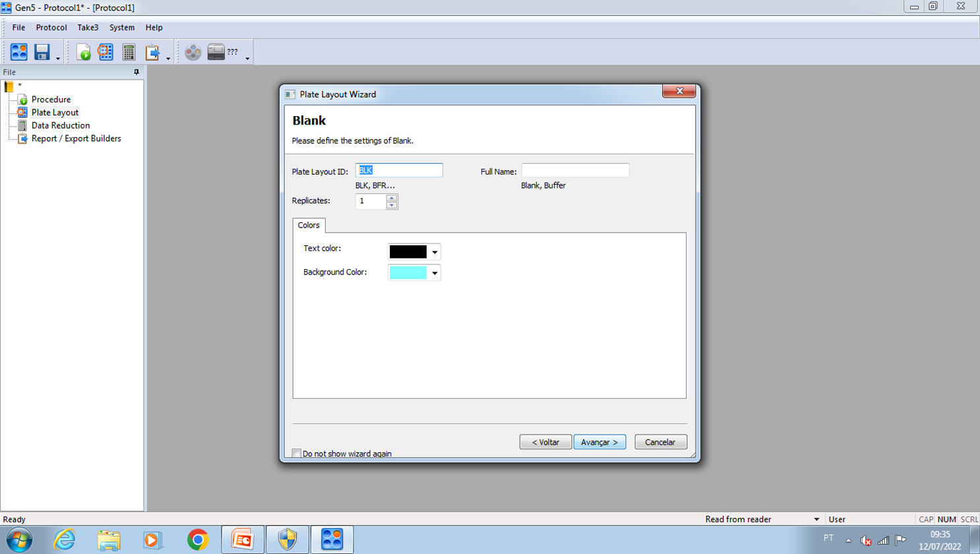Viewport: 980px width, 554px height.
Task: Click the grayed four-color wells toolbar icon
Action: click(193, 52)
